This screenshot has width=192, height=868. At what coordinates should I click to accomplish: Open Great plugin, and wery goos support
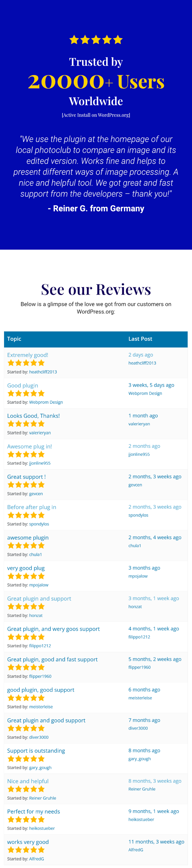[x=53, y=629]
